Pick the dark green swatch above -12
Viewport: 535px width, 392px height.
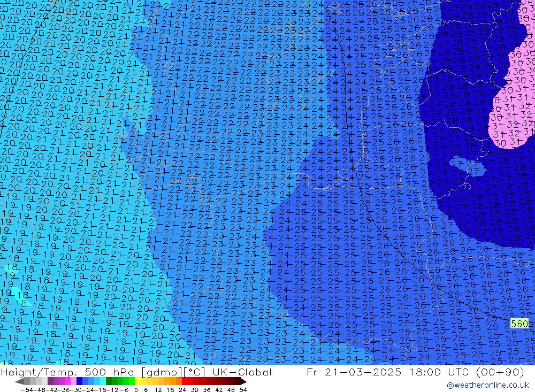(109, 381)
